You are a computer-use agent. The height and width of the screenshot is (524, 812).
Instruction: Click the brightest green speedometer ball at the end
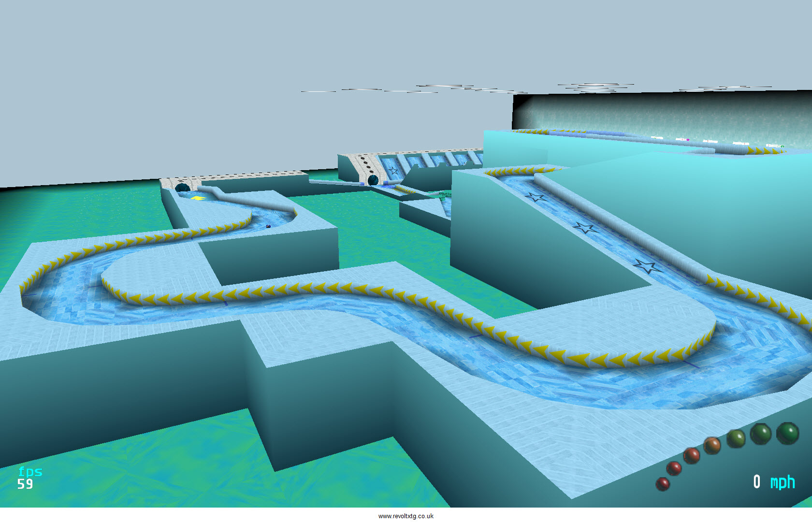787,433
